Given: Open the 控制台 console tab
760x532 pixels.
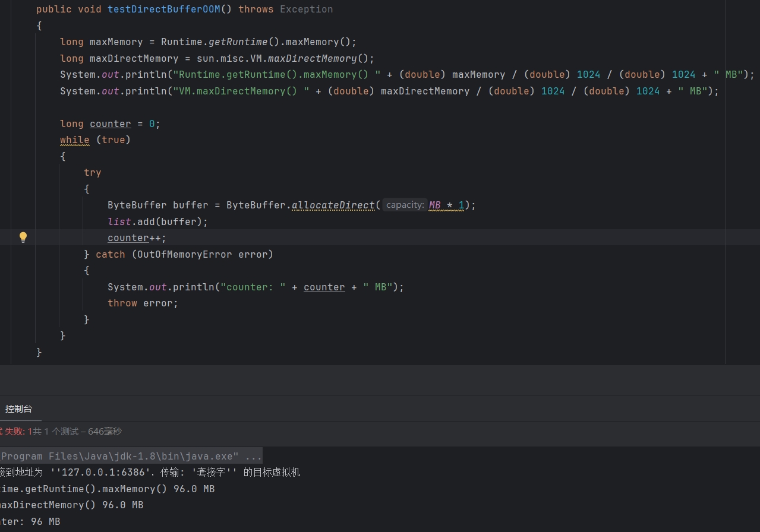Looking at the screenshot, I should (18, 409).
